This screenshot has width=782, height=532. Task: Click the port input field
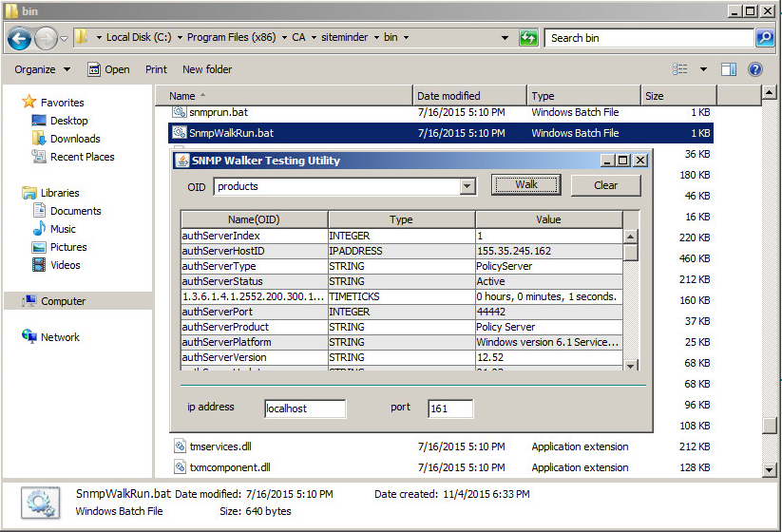coord(449,408)
